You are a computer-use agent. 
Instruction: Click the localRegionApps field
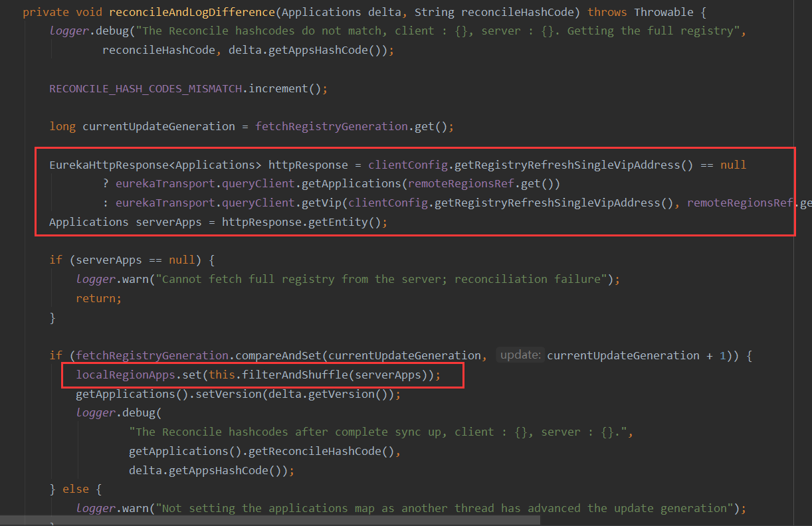coord(126,375)
